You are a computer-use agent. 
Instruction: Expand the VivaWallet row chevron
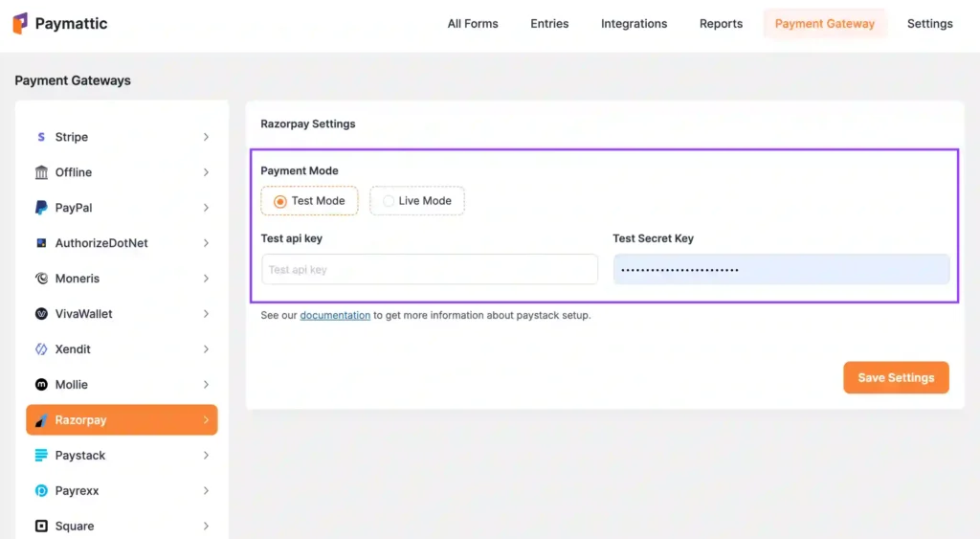[206, 314]
